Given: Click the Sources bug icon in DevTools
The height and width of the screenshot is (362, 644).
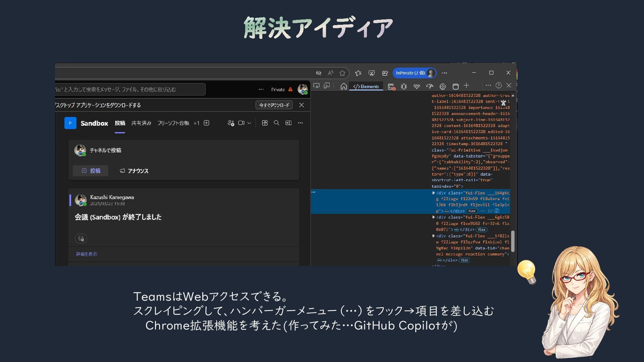Looking at the screenshot, I should (x=404, y=86).
